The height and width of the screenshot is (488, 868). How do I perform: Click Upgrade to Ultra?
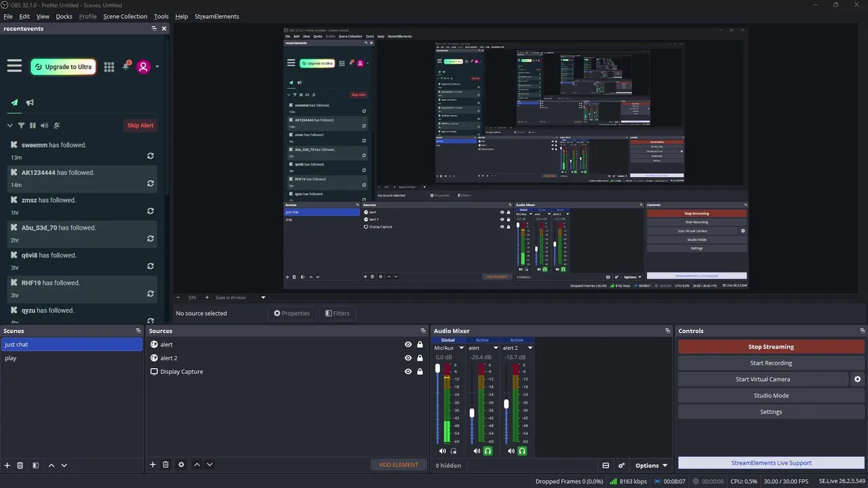pyautogui.click(x=63, y=66)
